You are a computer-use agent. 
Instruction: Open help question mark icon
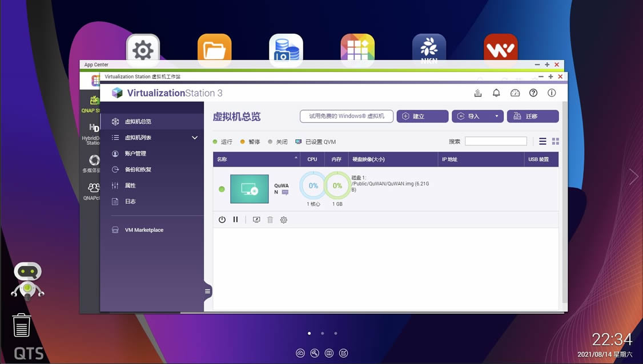(x=533, y=93)
